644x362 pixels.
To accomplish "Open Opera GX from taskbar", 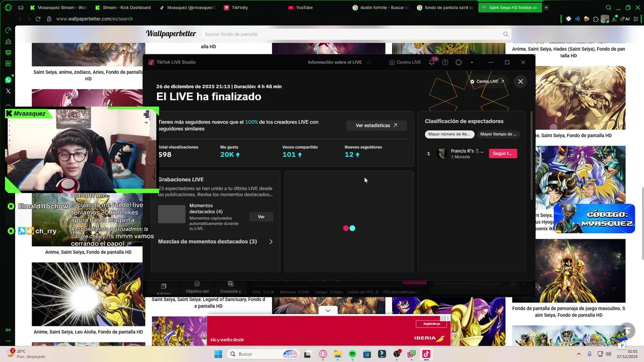I will tap(323, 354).
